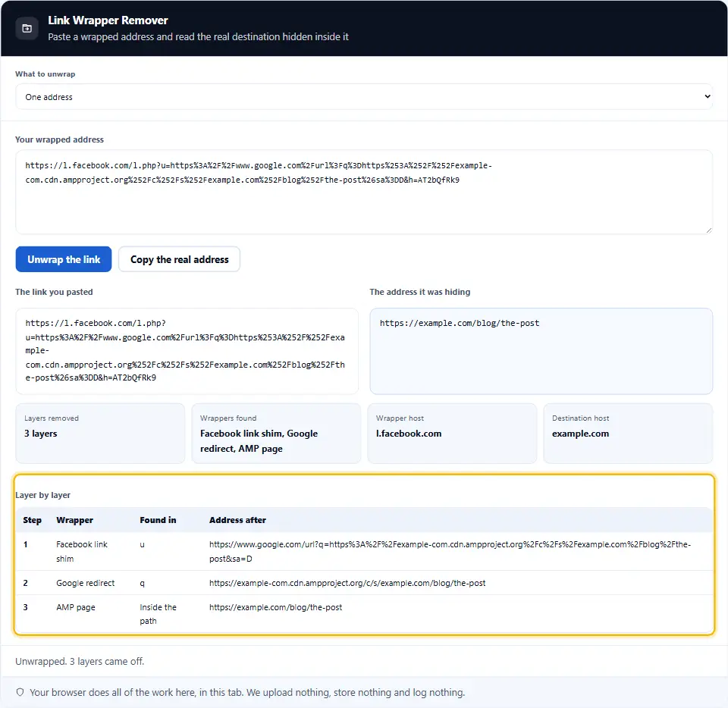Image resolution: width=728 pixels, height=708 pixels.
Task: Click the 'l.facebook.com' wrapper host value
Action: click(409, 434)
